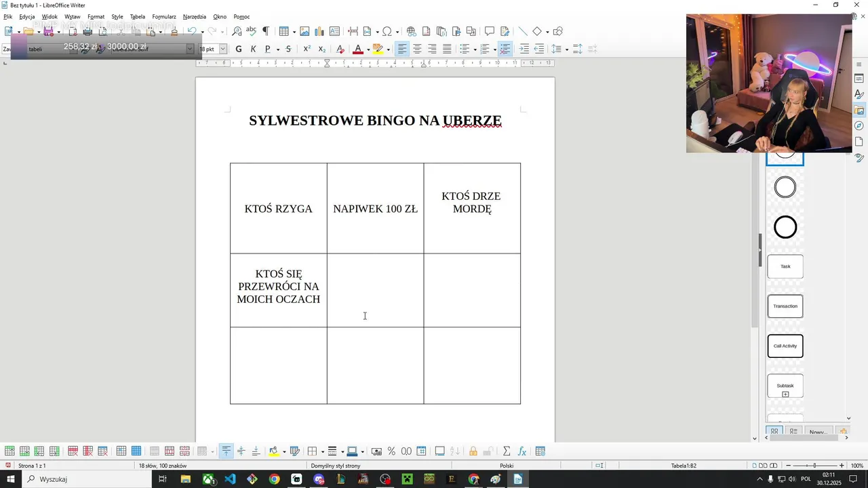868x488 pixels.
Task: Click the superscript x² icon
Action: [x=307, y=49]
